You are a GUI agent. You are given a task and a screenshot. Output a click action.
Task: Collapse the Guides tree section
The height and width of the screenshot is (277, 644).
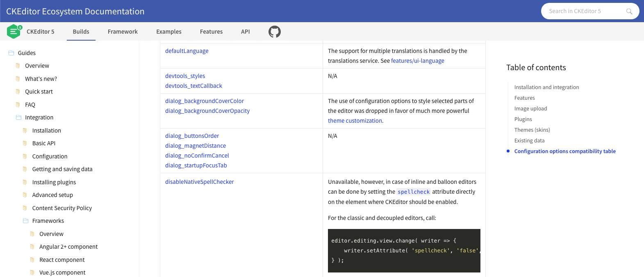(x=27, y=53)
